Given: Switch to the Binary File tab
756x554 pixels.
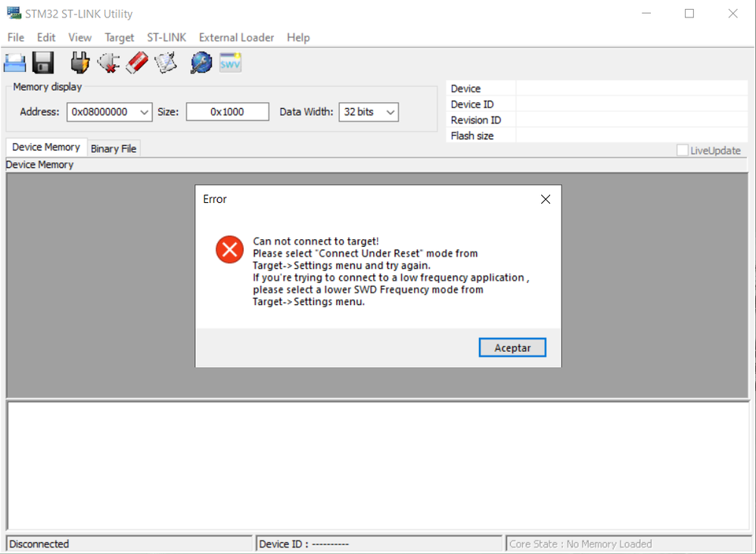Looking at the screenshot, I should [114, 148].
